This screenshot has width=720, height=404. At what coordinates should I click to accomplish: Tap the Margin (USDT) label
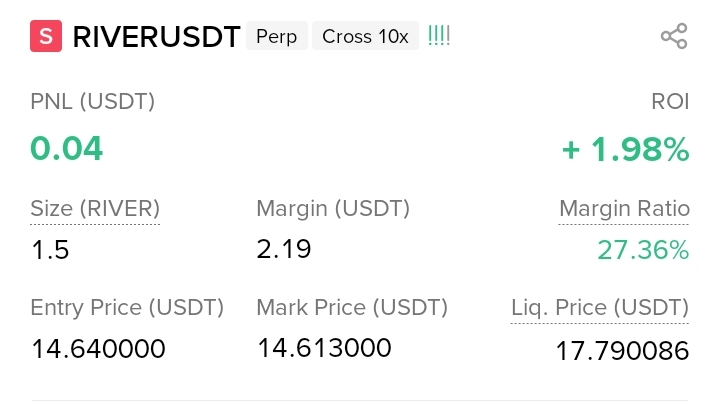(333, 209)
